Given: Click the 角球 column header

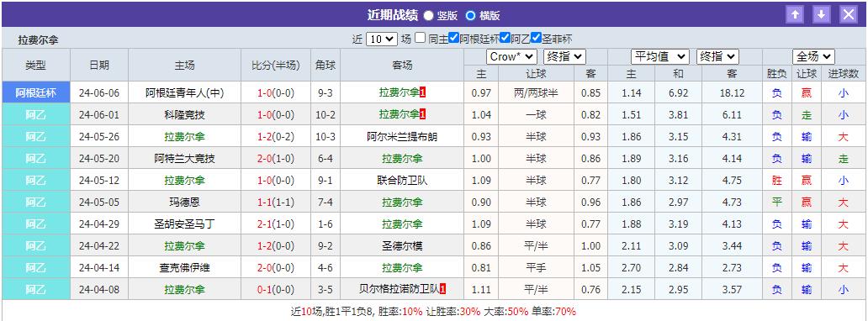Looking at the screenshot, I should 325,66.
